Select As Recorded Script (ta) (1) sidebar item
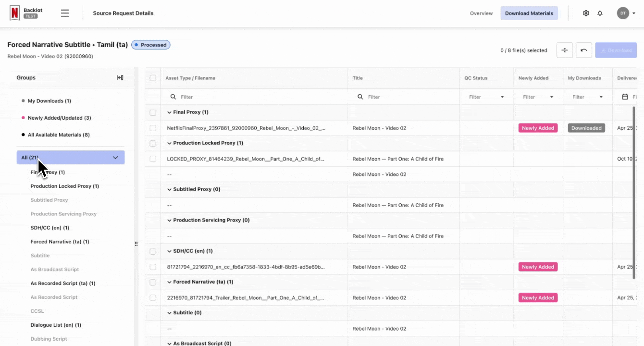The height and width of the screenshot is (346, 644). click(63, 284)
